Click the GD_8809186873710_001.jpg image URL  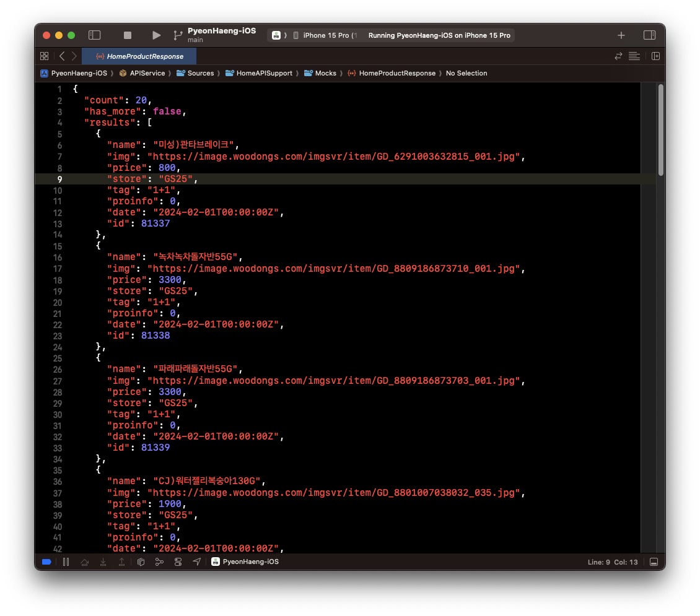point(333,269)
